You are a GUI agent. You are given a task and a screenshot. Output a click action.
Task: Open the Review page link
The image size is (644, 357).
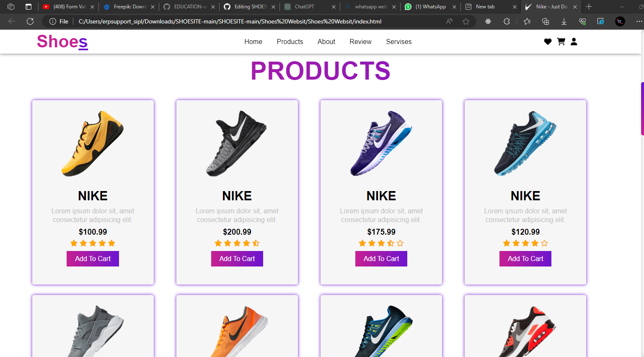(360, 41)
